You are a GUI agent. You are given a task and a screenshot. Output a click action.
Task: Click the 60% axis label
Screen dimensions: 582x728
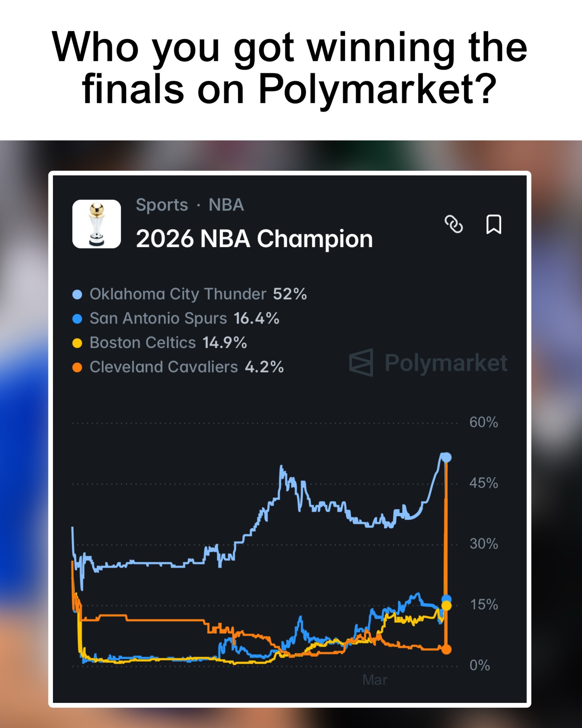point(483,422)
